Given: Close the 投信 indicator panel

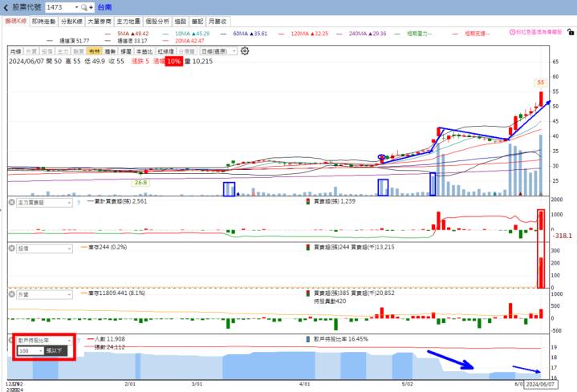Looking at the screenshot, I should [x=11, y=249].
